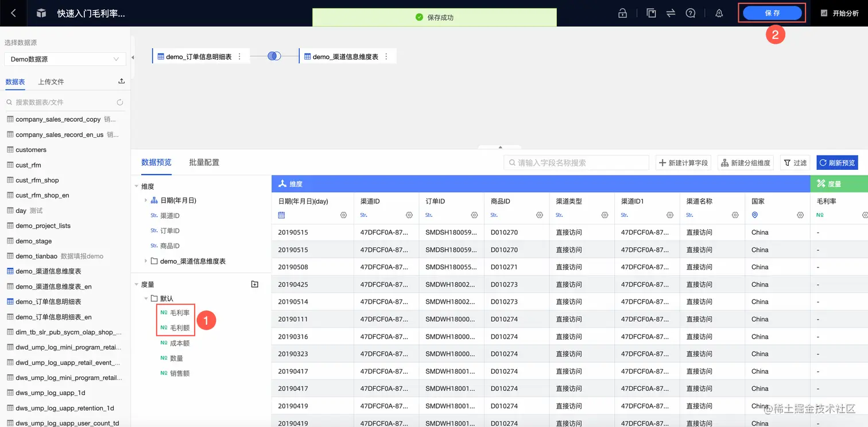
Task: Click the join relation icon between tables
Action: point(274,56)
